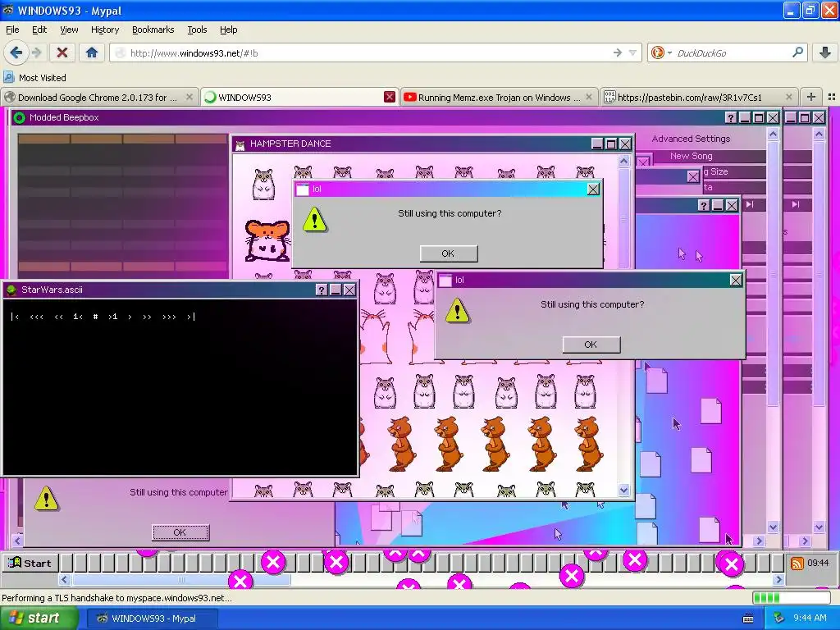840x630 pixels.
Task: Click the page load progress bar
Action: pyautogui.click(x=791, y=597)
